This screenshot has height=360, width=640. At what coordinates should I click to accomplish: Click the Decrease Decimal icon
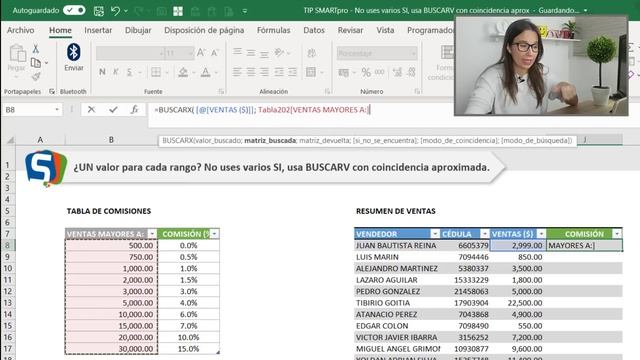411,72
